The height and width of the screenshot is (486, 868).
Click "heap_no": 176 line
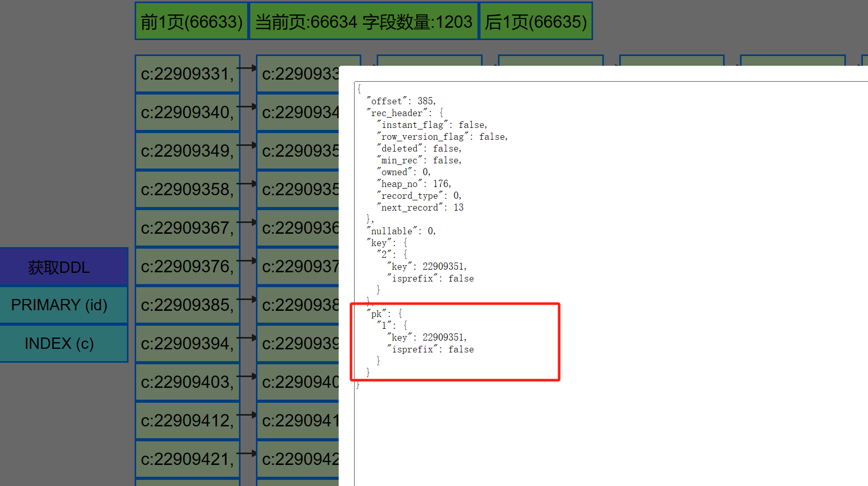(414, 184)
